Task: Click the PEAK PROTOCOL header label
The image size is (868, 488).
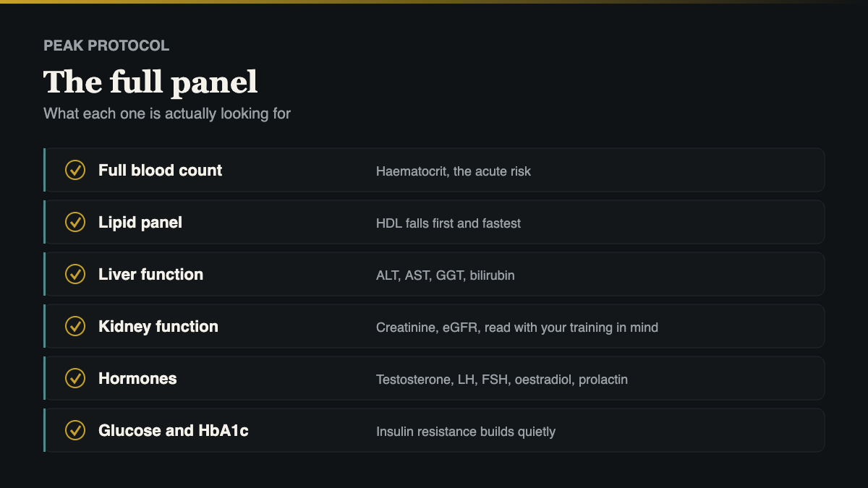Action: 106,46
